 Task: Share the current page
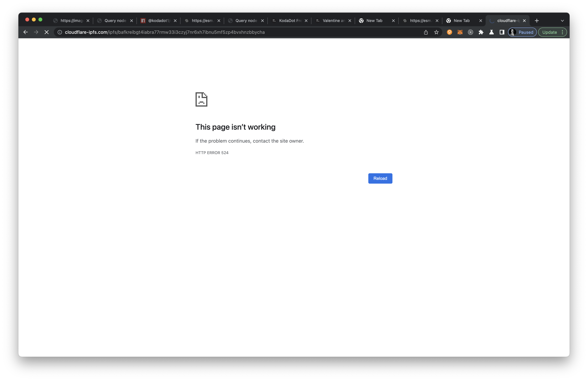pyautogui.click(x=426, y=32)
